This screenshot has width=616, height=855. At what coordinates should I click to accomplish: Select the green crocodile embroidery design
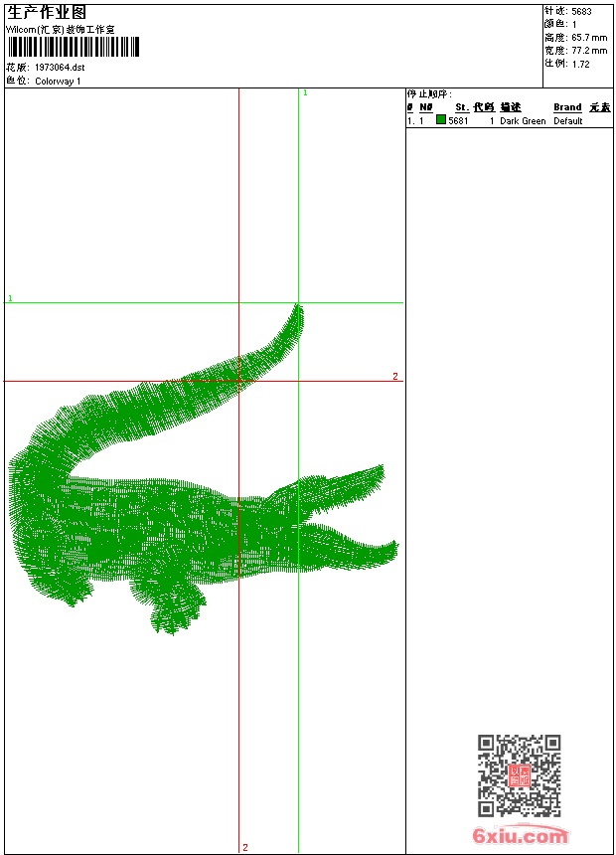pos(204,470)
